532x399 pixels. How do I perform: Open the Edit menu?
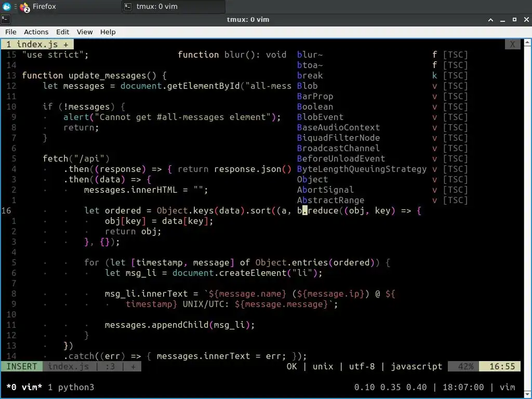coord(63,32)
